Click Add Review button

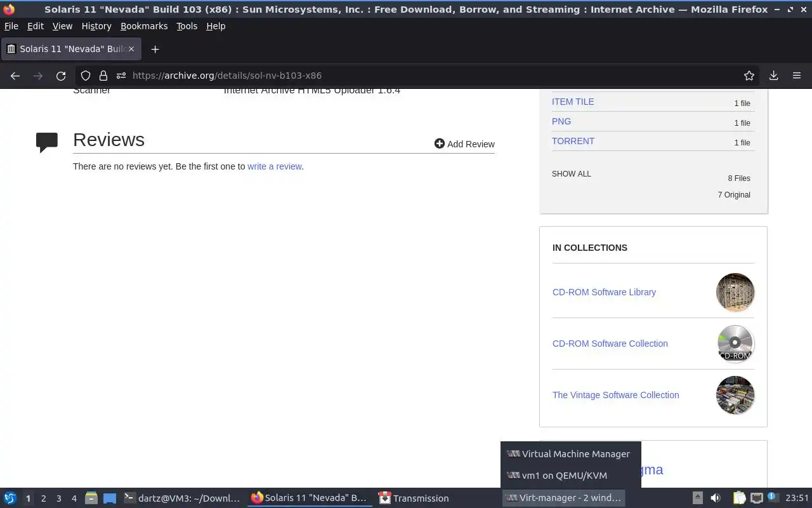(464, 144)
